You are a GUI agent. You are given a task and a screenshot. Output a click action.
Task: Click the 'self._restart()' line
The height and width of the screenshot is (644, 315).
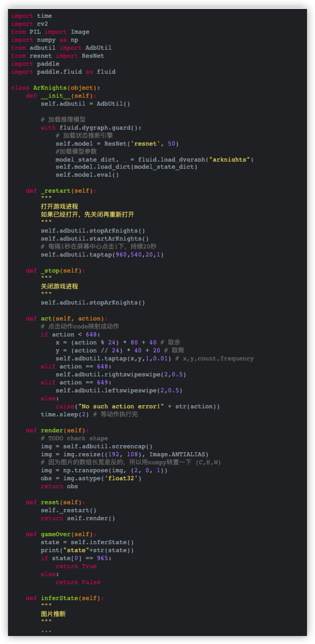(69, 511)
